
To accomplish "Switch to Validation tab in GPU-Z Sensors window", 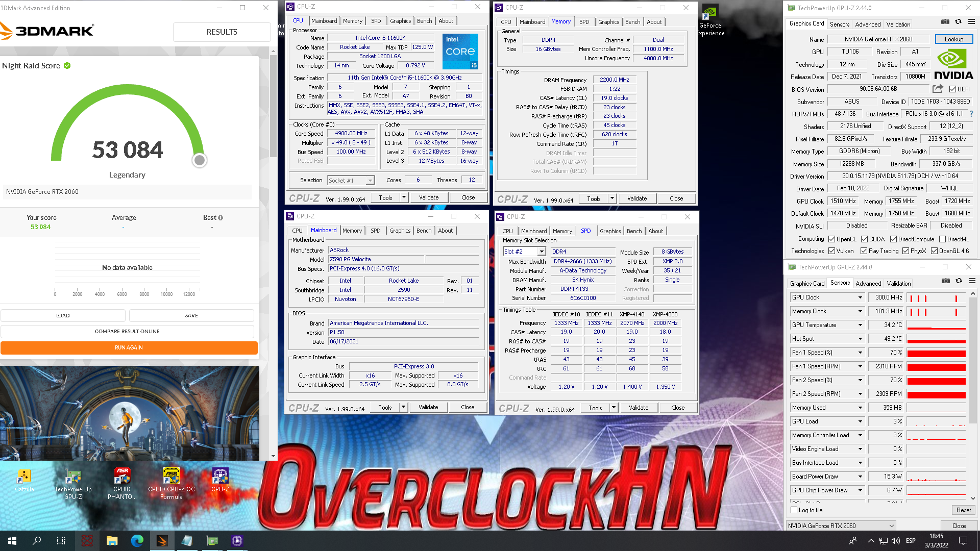I will [898, 284].
